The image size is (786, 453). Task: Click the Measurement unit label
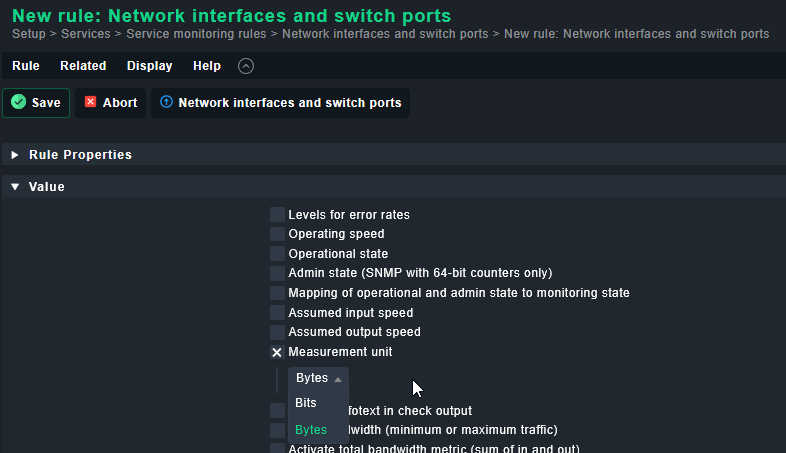click(340, 352)
